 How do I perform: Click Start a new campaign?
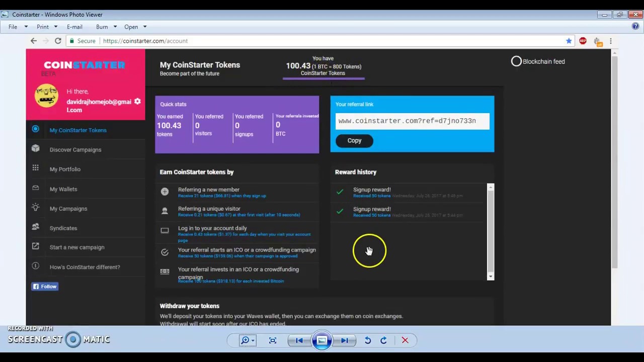tap(77, 247)
